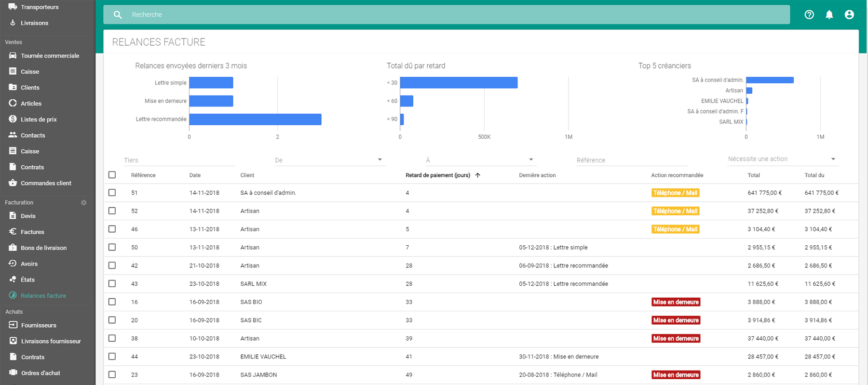Check the row for reference 52

coord(112,211)
